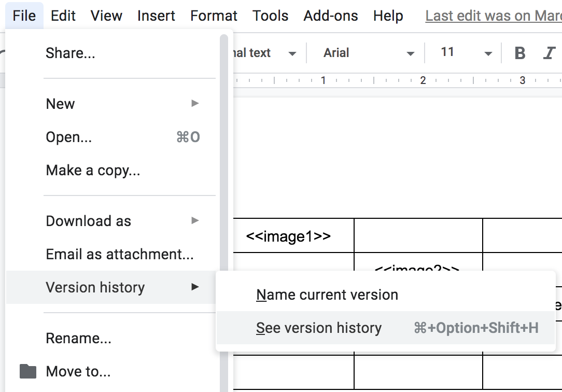This screenshot has height=392, width=562.
Task: Click Share... in the File menu
Action: coord(71,53)
